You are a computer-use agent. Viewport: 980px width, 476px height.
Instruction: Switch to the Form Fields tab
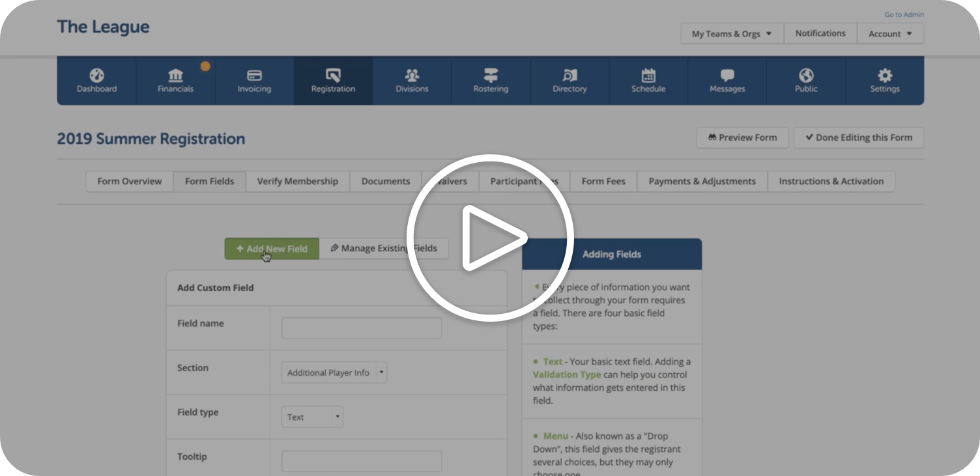point(209,182)
